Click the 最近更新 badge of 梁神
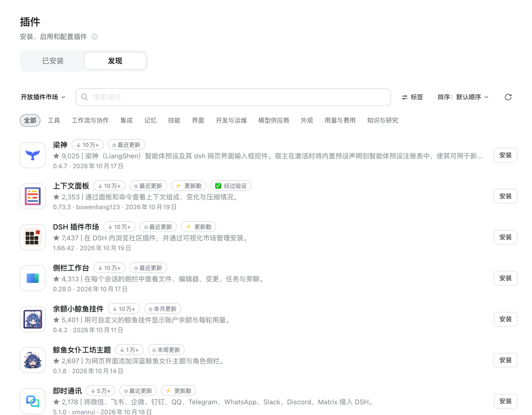The image size is (532, 415). tap(126, 145)
